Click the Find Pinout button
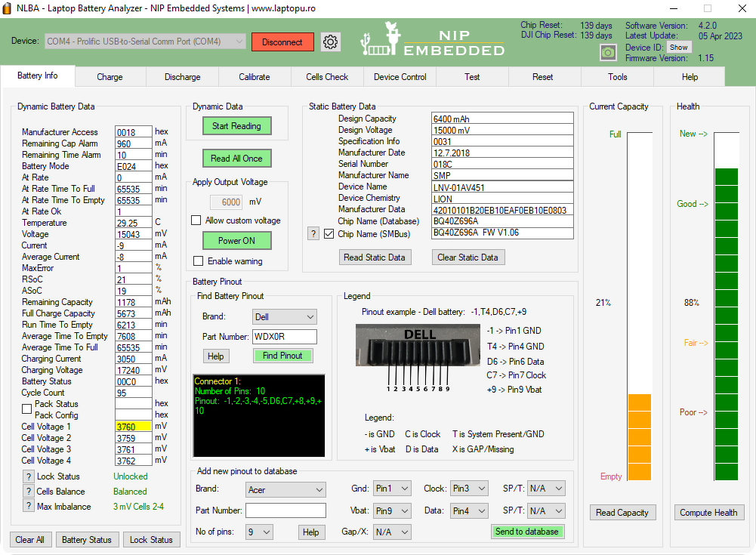The height and width of the screenshot is (555, 756). pos(282,356)
